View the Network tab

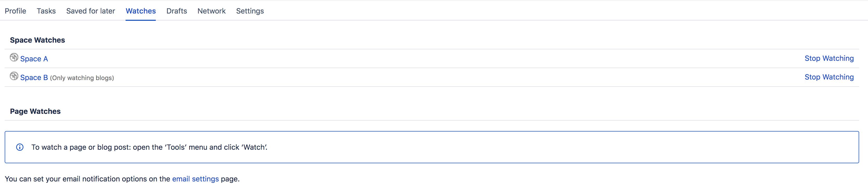(212, 11)
